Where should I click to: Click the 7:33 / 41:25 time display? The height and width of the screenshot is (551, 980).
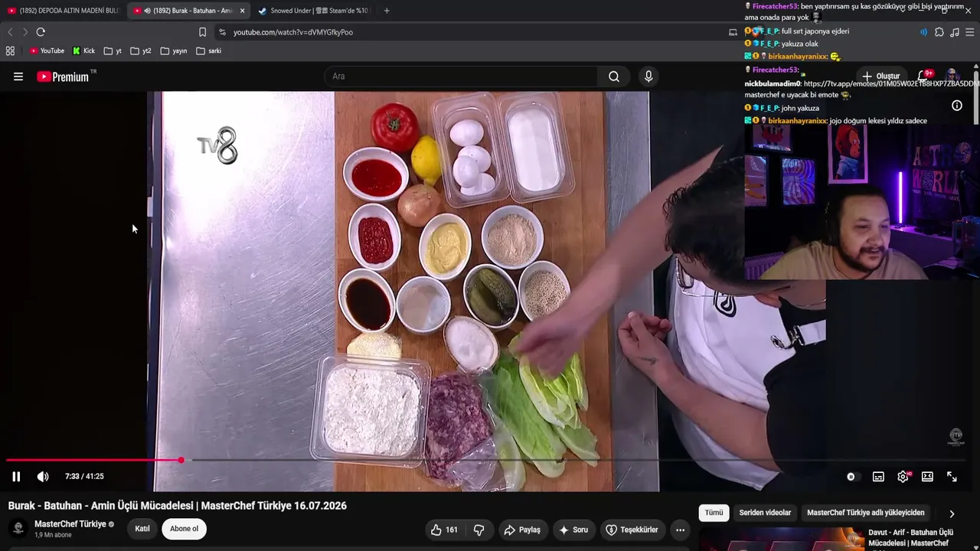[84, 477]
